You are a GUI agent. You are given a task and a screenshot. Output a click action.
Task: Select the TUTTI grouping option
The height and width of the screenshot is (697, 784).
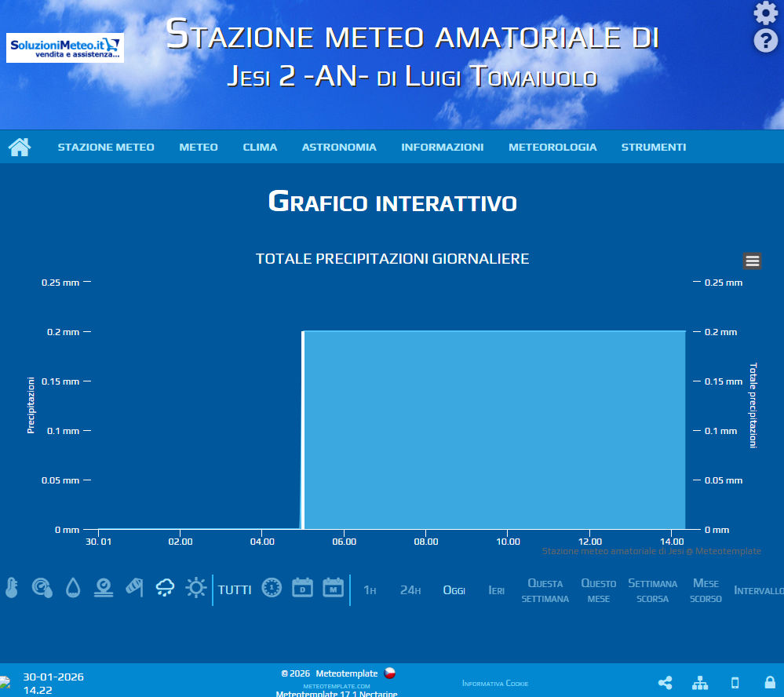pos(235,589)
